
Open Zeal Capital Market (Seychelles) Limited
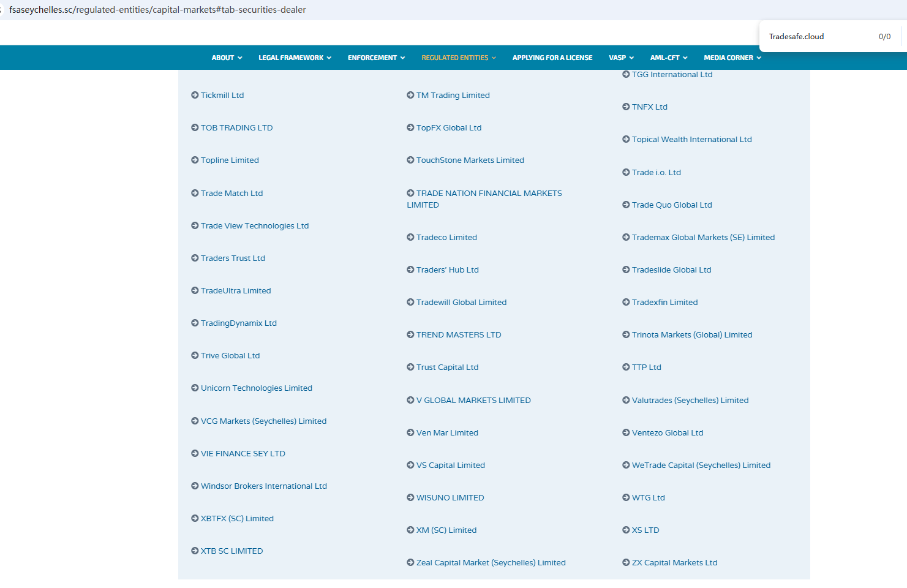[x=491, y=562]
